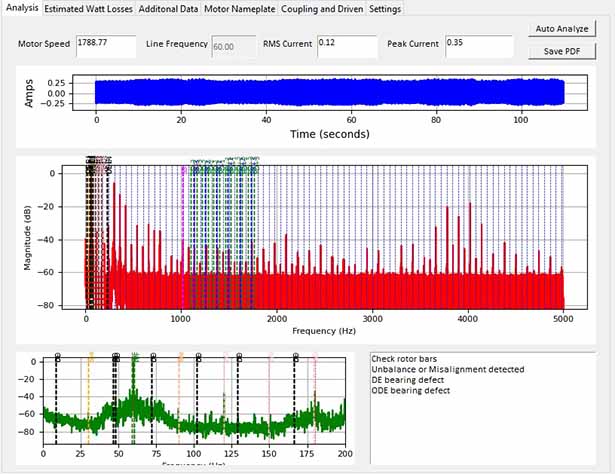The height and width of the screenshot is (474, 615).
Task: Select 'Check rotor bars' result line
Action: point(404,359)
